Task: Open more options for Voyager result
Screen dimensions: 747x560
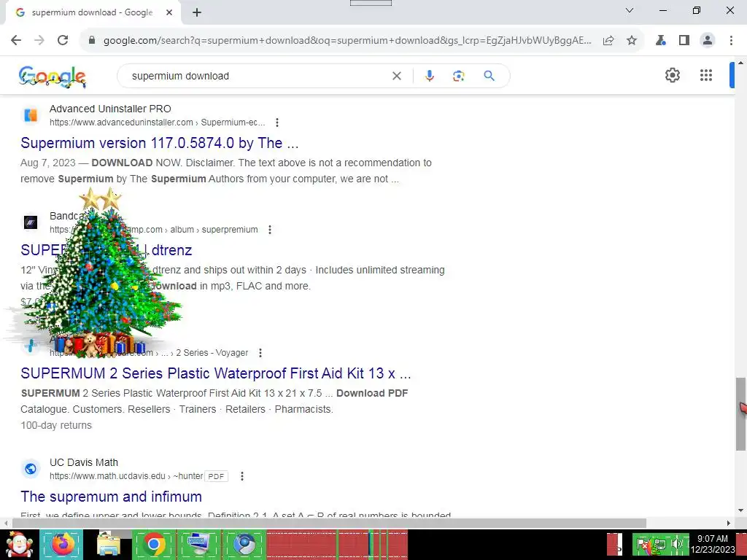Action: tap(260, 353)
